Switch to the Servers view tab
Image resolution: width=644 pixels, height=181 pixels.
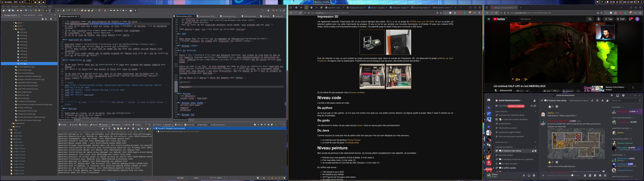[x=168, y=125]
